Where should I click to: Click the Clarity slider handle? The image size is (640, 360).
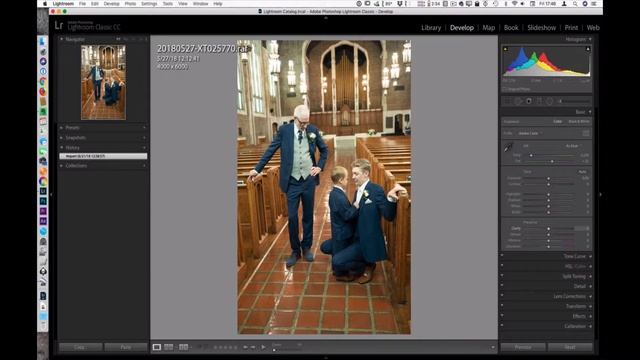pyautogui.click(x=549, y=229)
